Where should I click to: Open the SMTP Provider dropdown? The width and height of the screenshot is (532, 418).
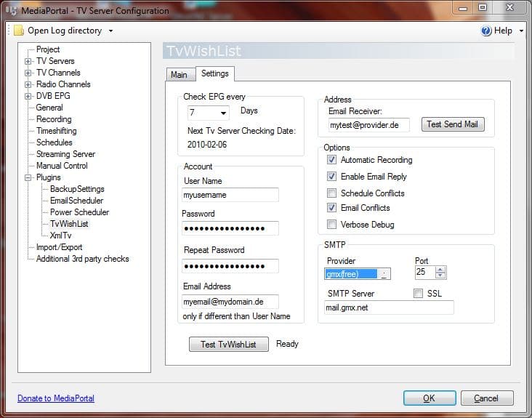coord(384,274)
